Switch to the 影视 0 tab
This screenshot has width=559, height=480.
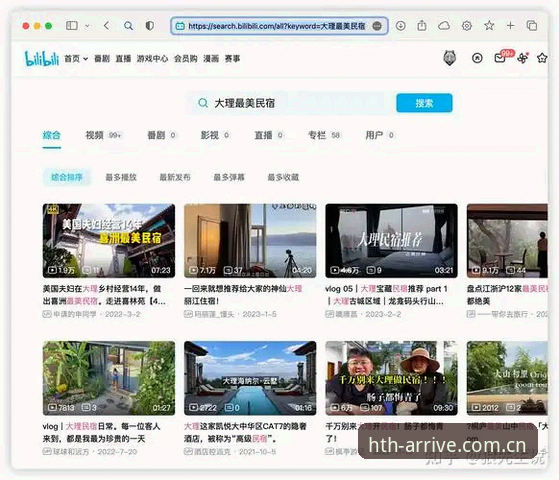215,135
